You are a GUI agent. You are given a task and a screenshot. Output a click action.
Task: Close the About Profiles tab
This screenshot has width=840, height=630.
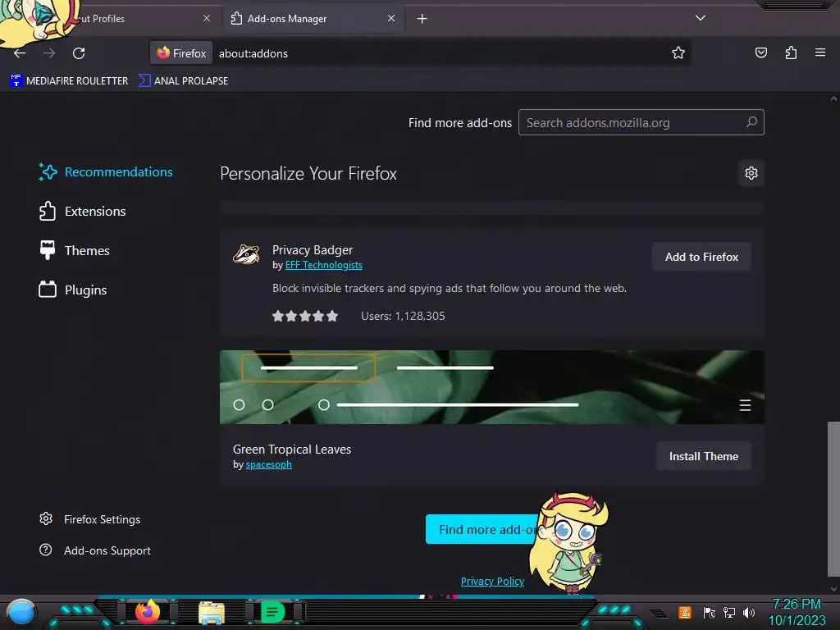[x=206, y=18]
